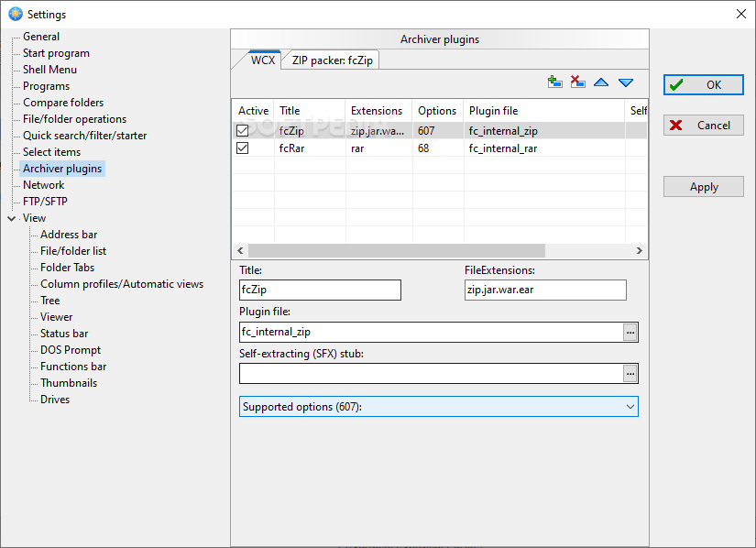Image resolution: width=756 pixels, height=548 pixels.
Task: Select Quick search/filter/starter entry
Action: click(85, 136)
